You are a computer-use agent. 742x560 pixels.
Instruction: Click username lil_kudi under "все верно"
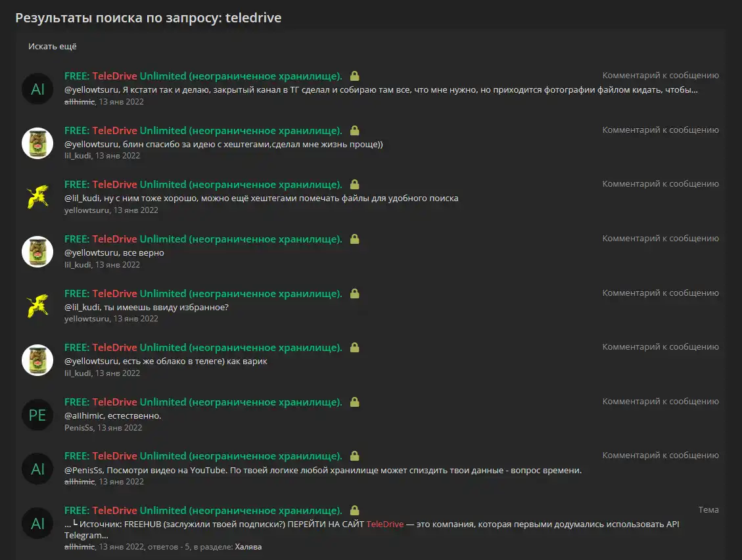[78, 264]
